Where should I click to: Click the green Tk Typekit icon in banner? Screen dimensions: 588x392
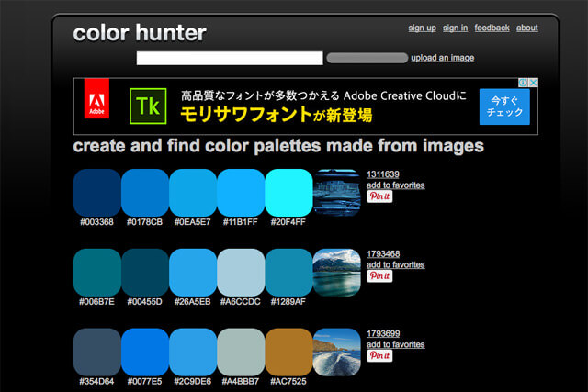(x=145, y=104)
